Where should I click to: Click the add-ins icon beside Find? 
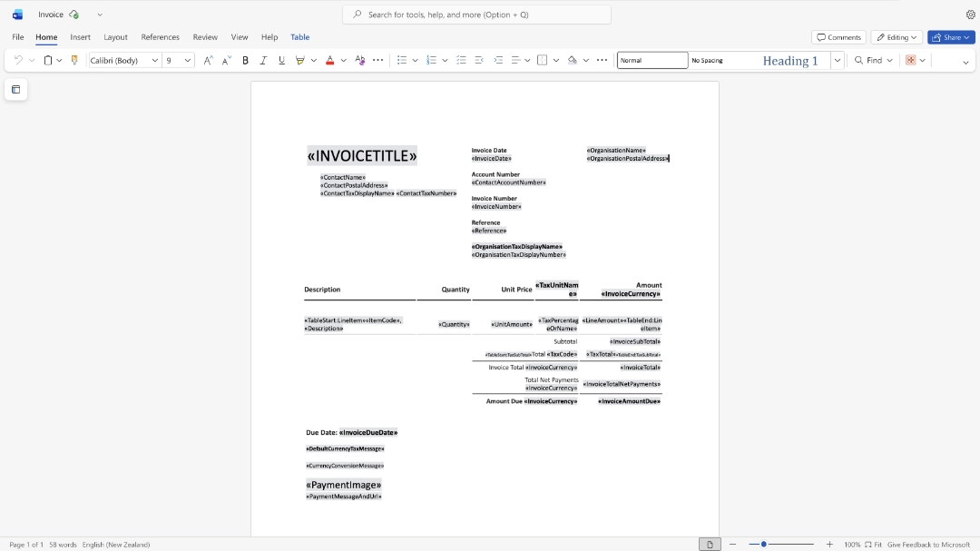[x=911, y=60]
